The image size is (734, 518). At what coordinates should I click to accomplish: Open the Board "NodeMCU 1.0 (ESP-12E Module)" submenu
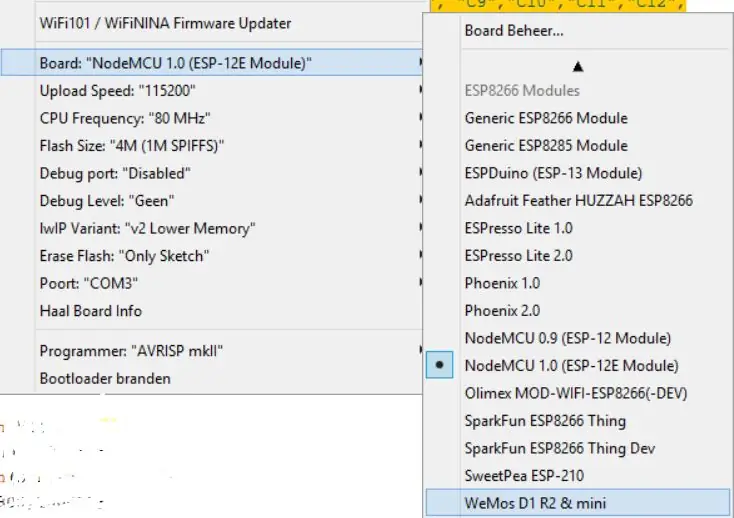click(212, 63)
